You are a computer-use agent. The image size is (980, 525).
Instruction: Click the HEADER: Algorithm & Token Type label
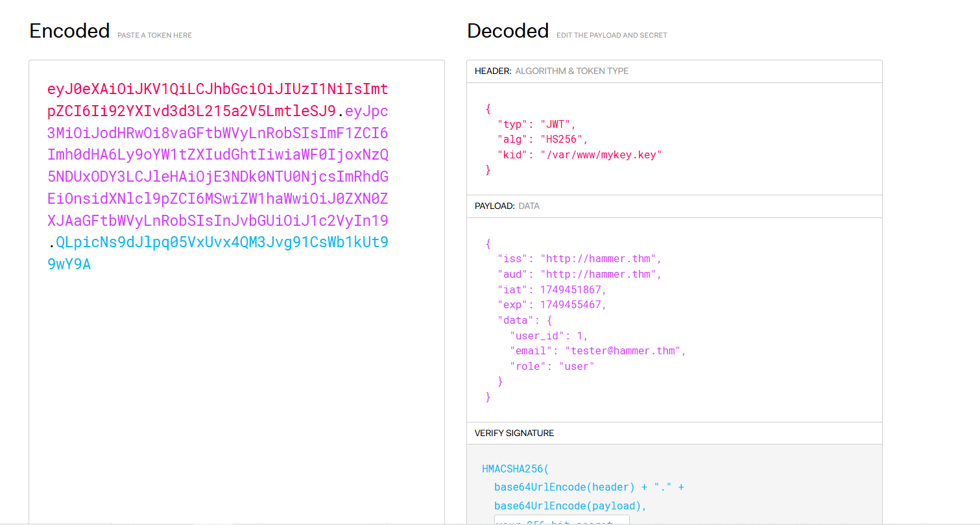(551, 71)
